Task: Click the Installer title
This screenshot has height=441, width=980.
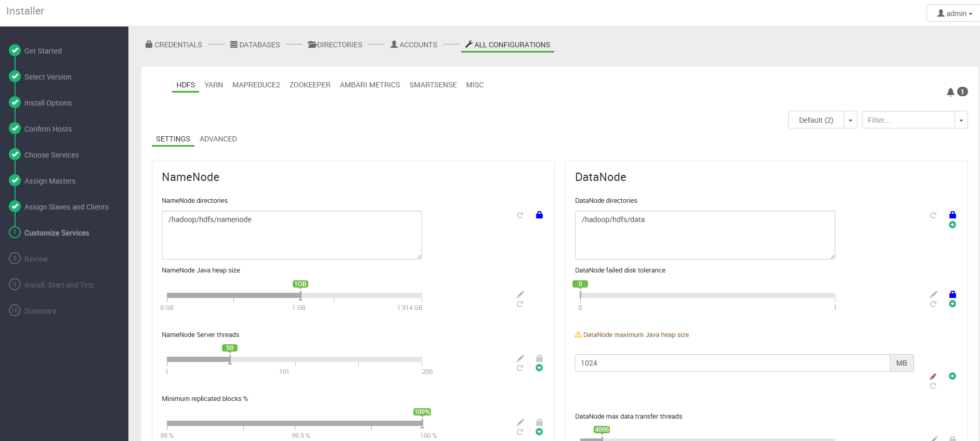Action: coord(25,11)
